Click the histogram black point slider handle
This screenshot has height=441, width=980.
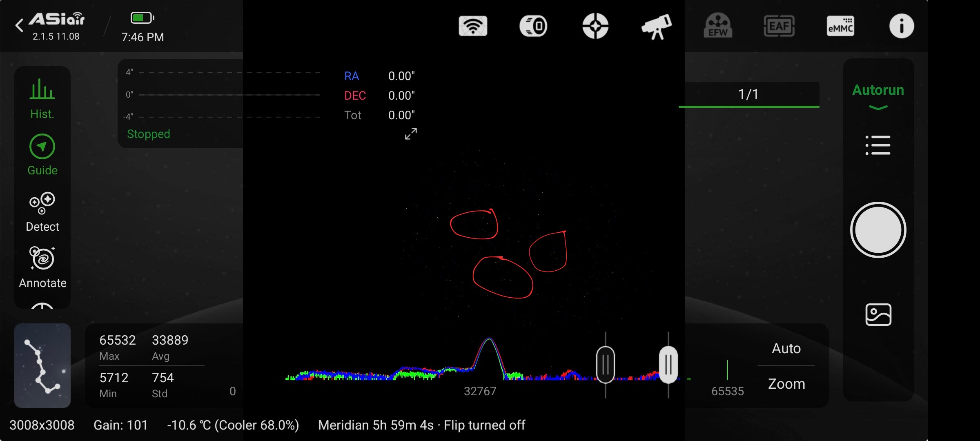pos(606,364)
